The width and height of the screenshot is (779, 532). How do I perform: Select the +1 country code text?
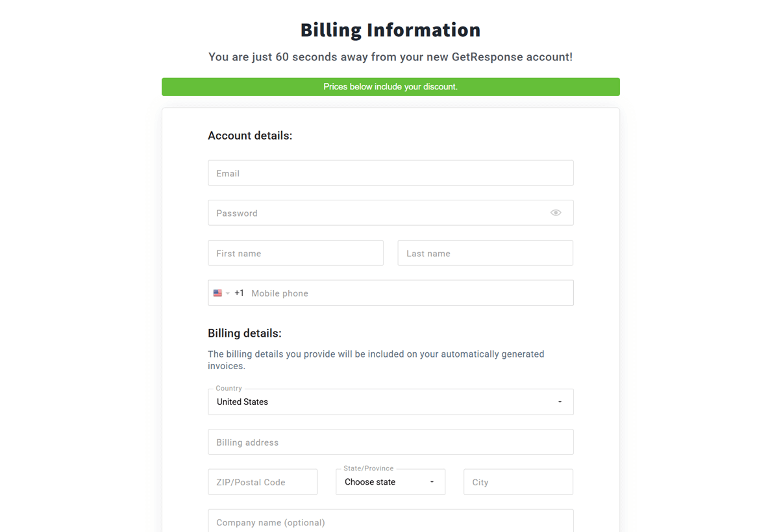[239, 293]
